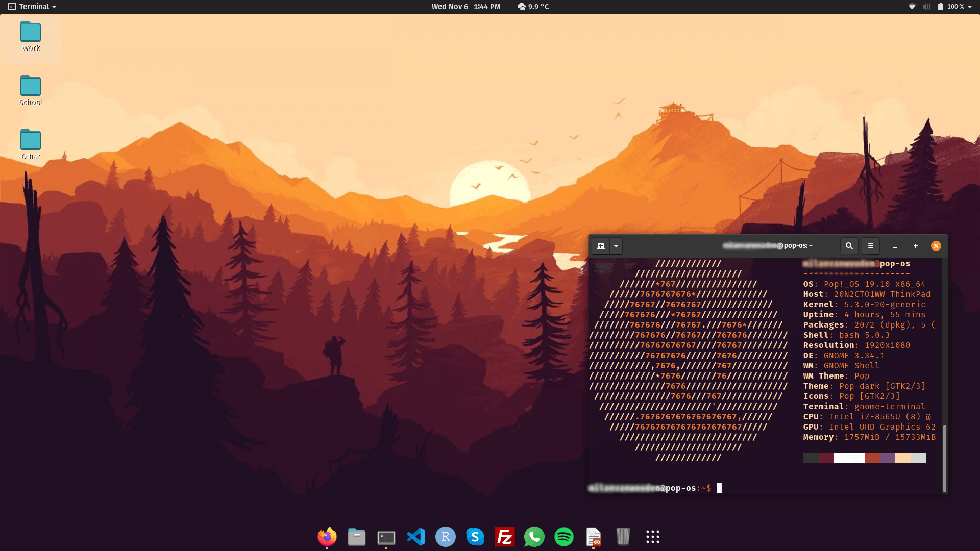Open search in the terminal toolbar
This screenshot has width=980, height=551.
(x=849, y=246)
